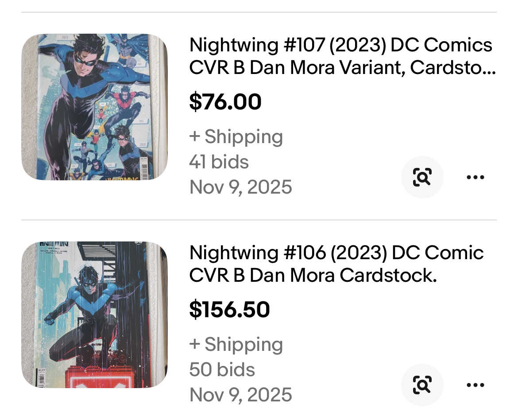Tap + Shipping under the $156.50 price
This screenshot has width=518, height=420.
(236, 344)
